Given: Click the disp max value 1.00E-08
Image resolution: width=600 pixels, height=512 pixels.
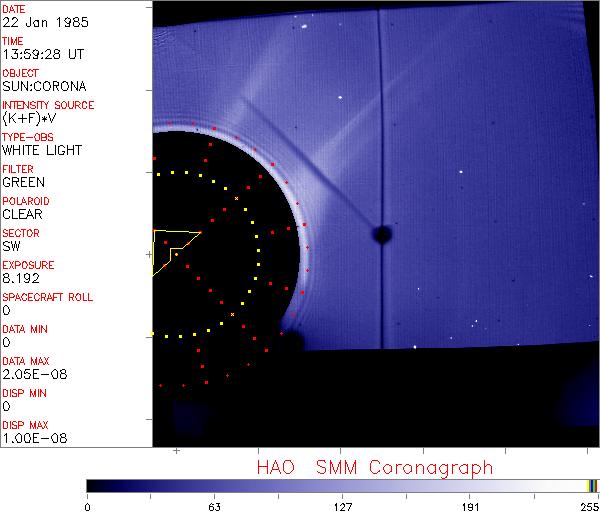Looking at the screenshot, I should click(x=31, y=438).
